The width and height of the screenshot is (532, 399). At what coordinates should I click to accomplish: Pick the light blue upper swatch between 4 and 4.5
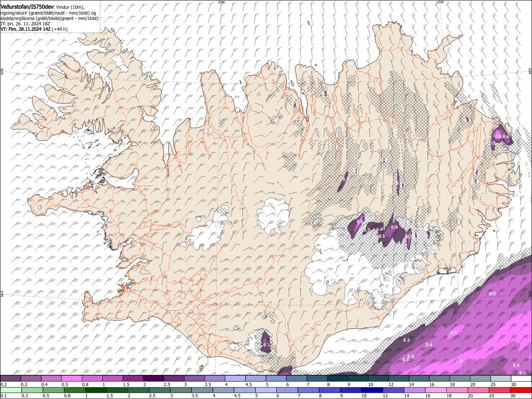[x=235, y=378]
